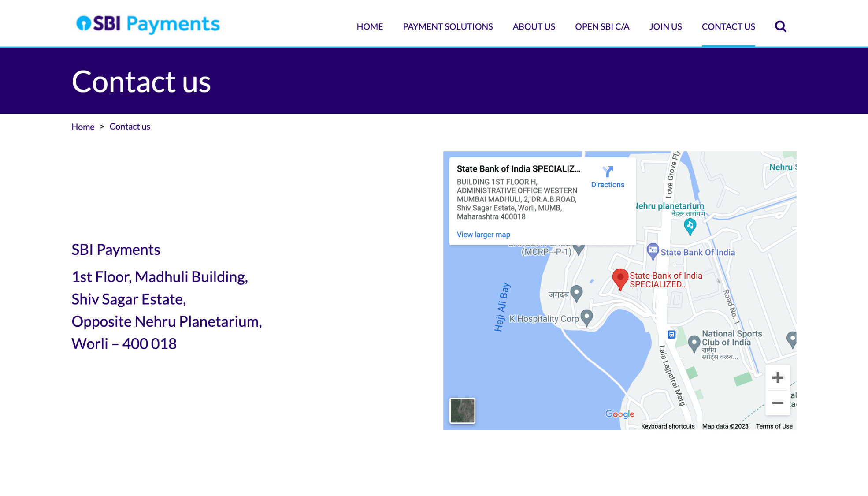This screenshot has height=496, width=868.
Task: Click the bus stop icon on map
Action: pos(671,335)
